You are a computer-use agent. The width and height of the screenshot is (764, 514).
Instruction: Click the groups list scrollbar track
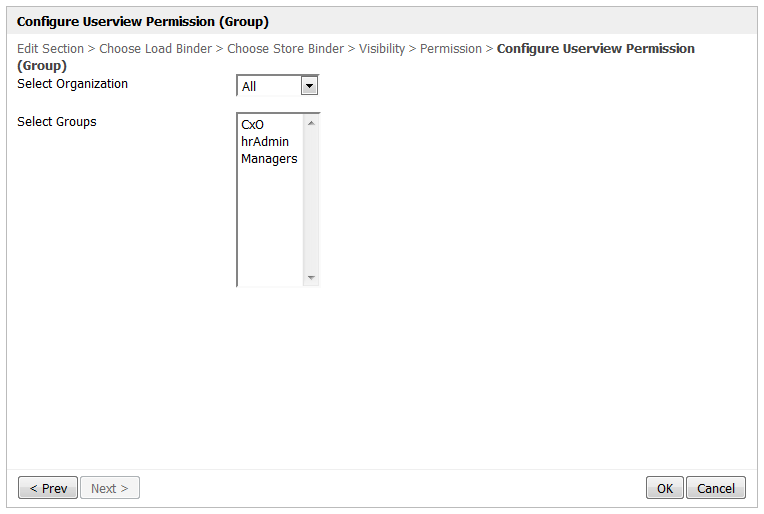pos(311,200)
